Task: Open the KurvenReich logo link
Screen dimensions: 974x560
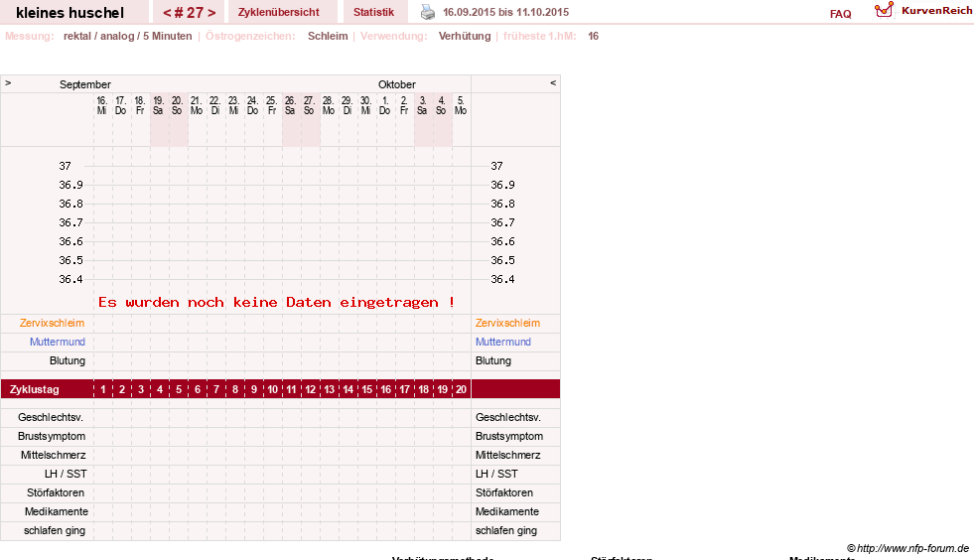Action: (922, 11)
